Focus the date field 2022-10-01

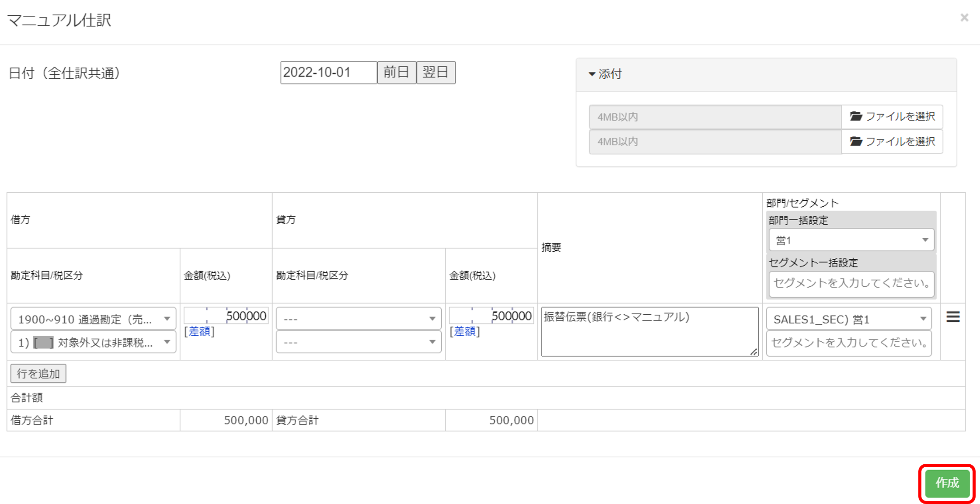[328, 72]
